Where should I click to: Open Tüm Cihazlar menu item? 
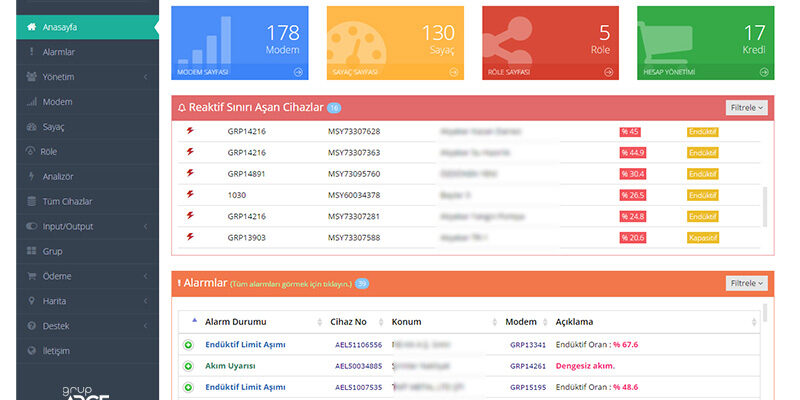click(x=68, y=201)
